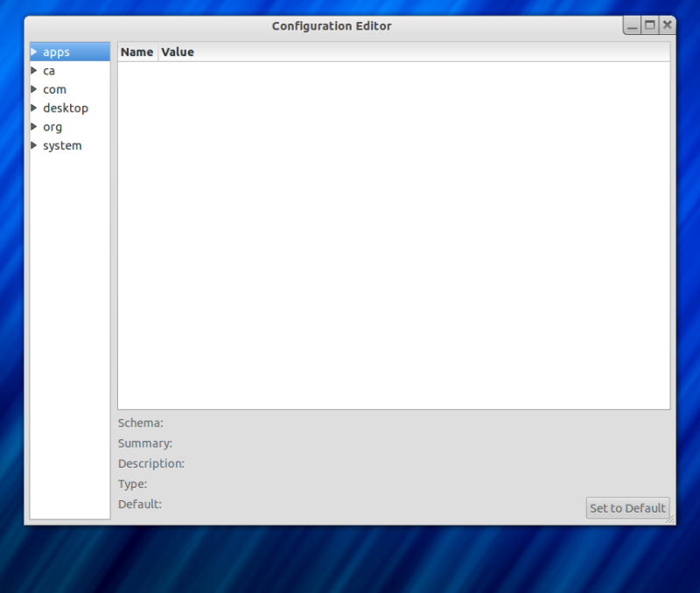Select the ca tree item

49,71
